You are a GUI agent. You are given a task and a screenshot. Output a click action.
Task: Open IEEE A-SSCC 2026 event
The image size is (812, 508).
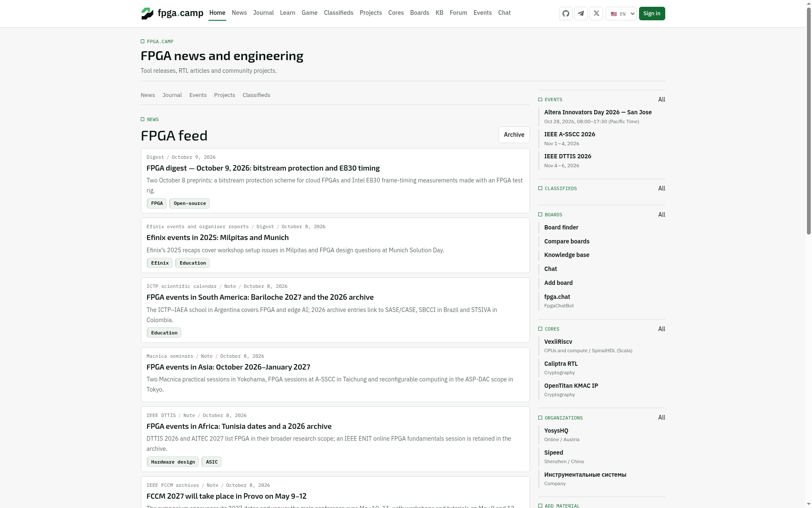570,134
